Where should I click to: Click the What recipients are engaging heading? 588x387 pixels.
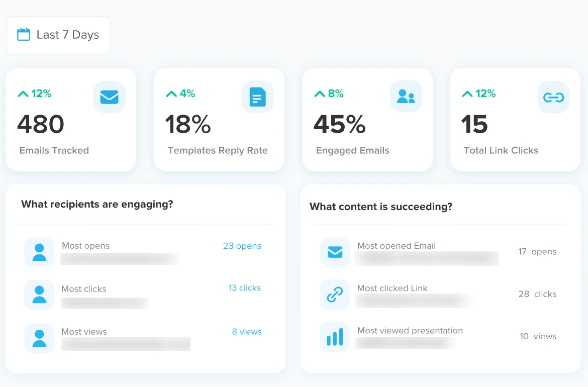coord(97,205)
